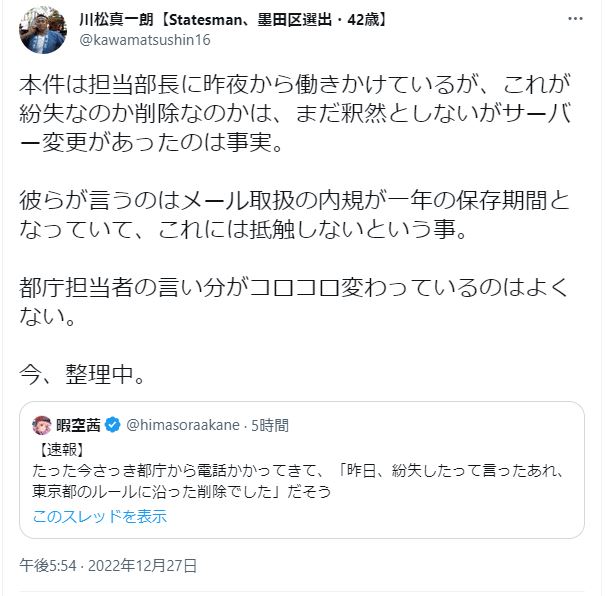Select the line starting 彼らが言うのはメール取扱
Image resolution: width=605 pixels, height=596 pixels.
(x=294, y=201)
